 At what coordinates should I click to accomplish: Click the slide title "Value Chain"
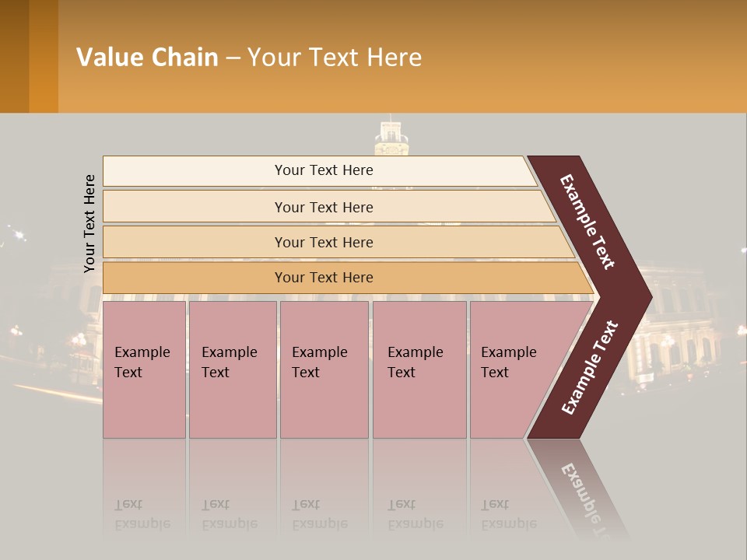pos(148,58)
